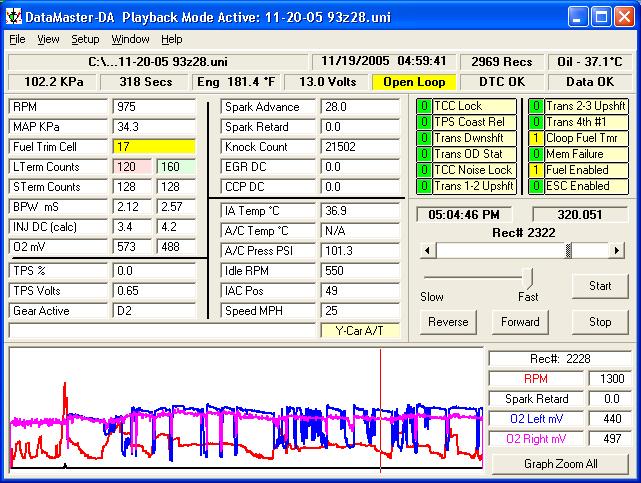Click the RPM value field
Image resolution: width=641 pixels, height=483 pixels.
[x=156, y=107]
